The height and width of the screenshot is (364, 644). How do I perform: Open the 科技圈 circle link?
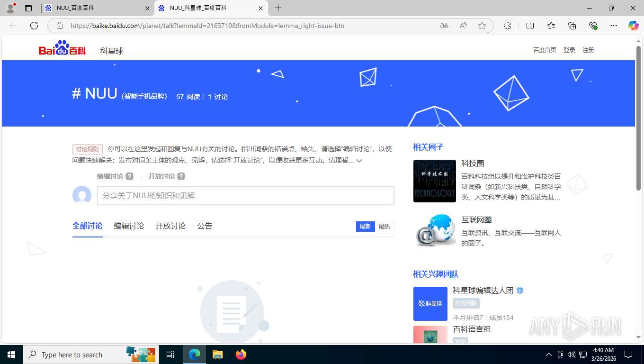pyautogui.click(x=473, y=164)
